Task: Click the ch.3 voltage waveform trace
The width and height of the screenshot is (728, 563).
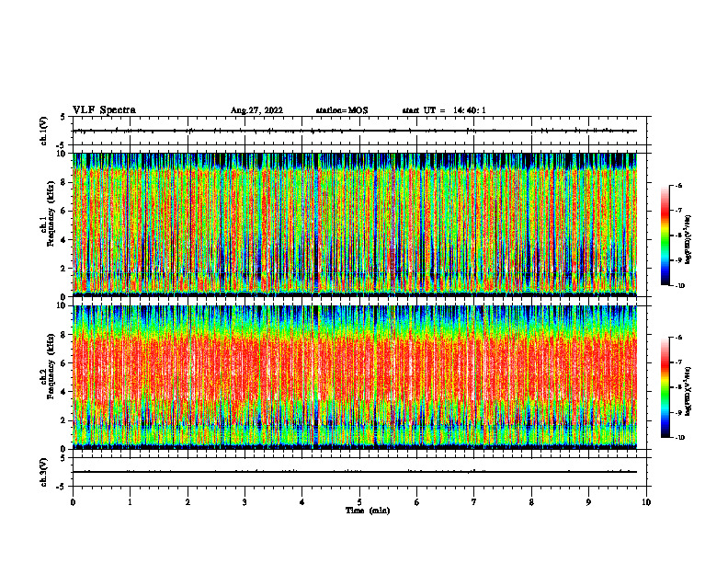Action: pyautogui.click(x=355, y=472)
